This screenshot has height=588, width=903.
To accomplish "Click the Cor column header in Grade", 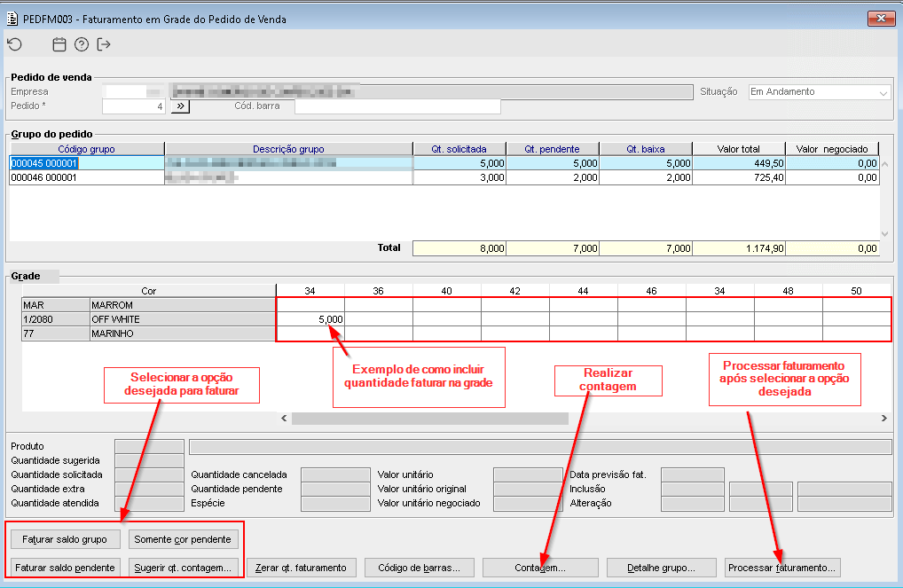I will 149,291.
